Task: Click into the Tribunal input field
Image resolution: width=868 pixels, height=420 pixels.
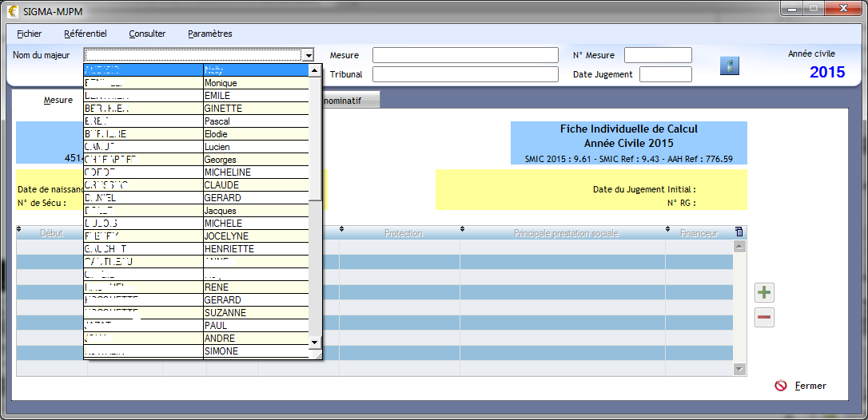Action: 464,74
